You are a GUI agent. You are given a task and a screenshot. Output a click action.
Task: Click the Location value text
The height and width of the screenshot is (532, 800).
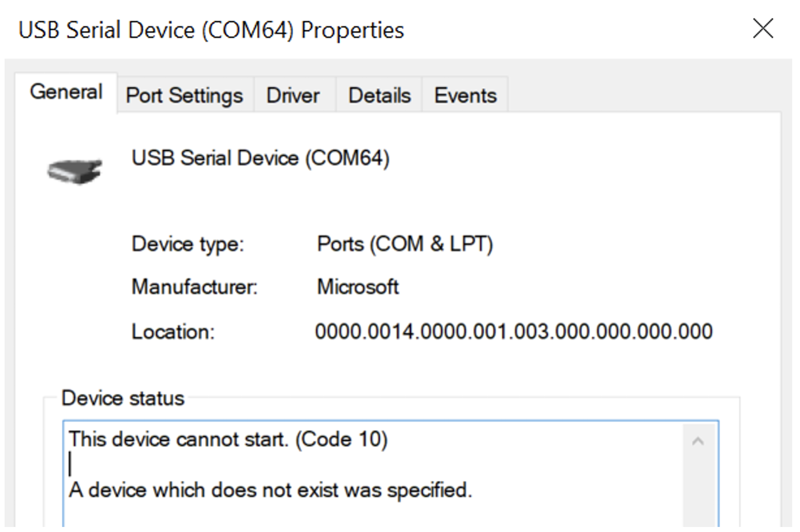[x=514, y=331]
